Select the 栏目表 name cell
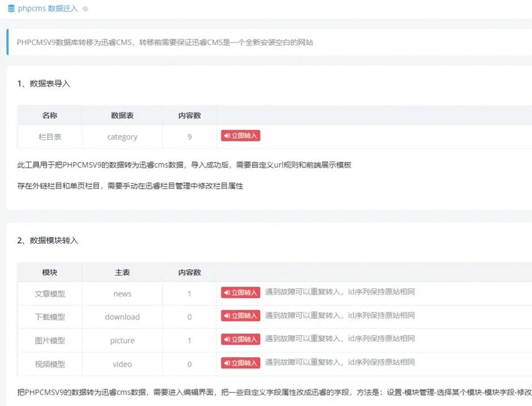532x406 pixels. [x=50, y=137]
